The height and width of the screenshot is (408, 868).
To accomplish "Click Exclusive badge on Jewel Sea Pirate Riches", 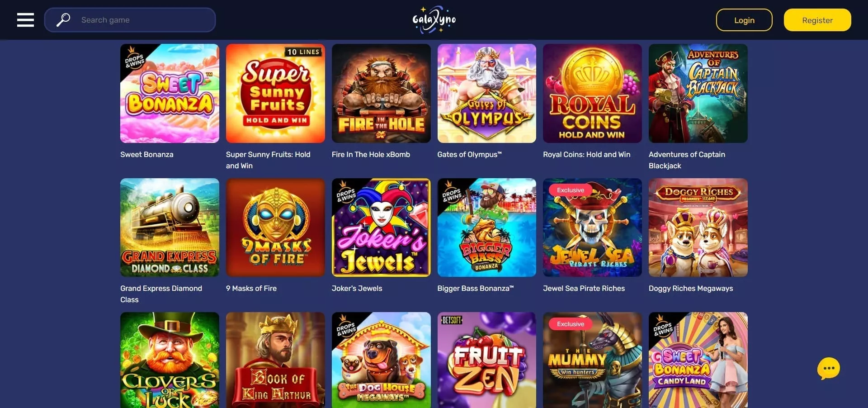I will click(571, 190).
